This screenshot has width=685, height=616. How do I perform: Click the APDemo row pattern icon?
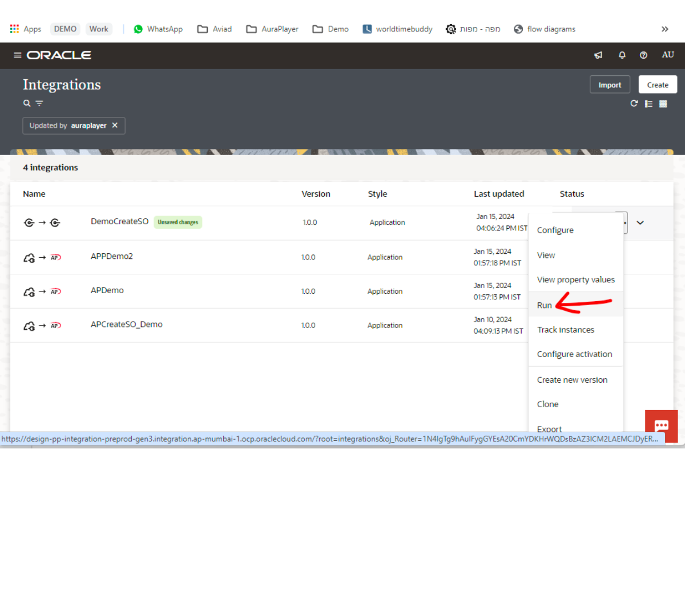click(42, 292)
